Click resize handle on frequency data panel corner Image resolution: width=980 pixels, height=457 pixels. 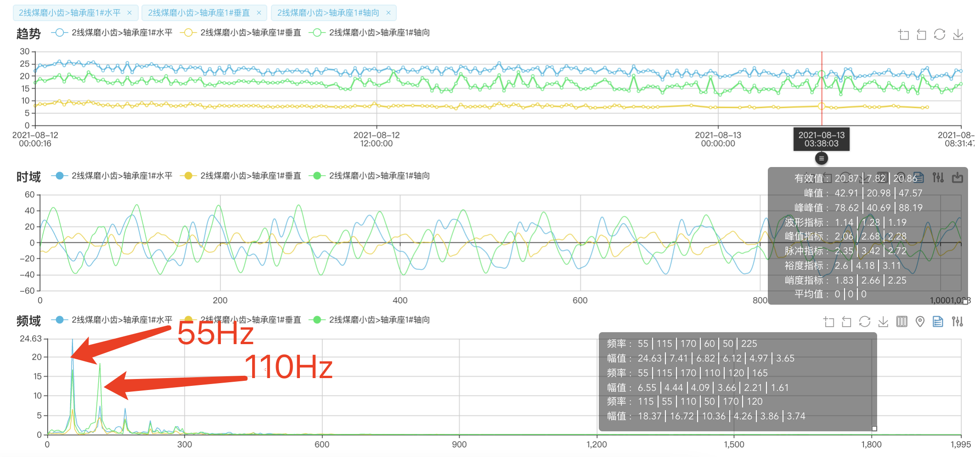point(874,429)
